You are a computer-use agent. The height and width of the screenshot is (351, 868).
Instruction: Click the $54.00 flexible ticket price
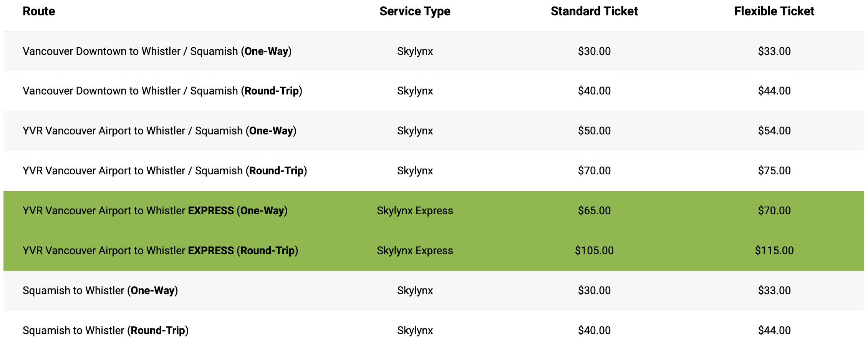[774, 131]
